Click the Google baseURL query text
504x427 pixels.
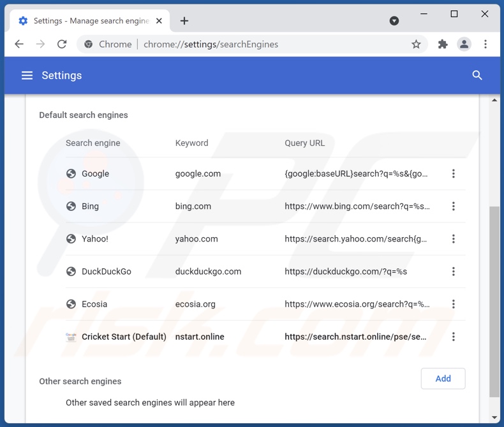click(x=356, y=174)
